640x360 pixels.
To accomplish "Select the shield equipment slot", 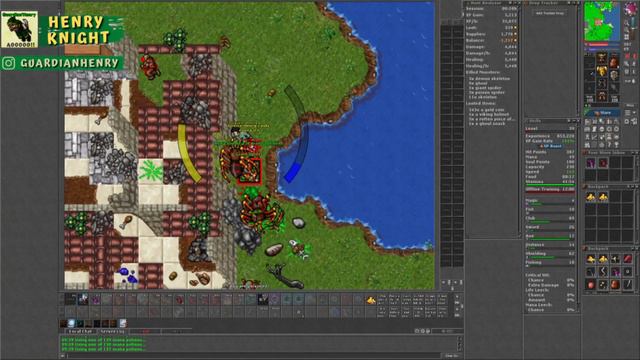I will click(x=613, y=75).
